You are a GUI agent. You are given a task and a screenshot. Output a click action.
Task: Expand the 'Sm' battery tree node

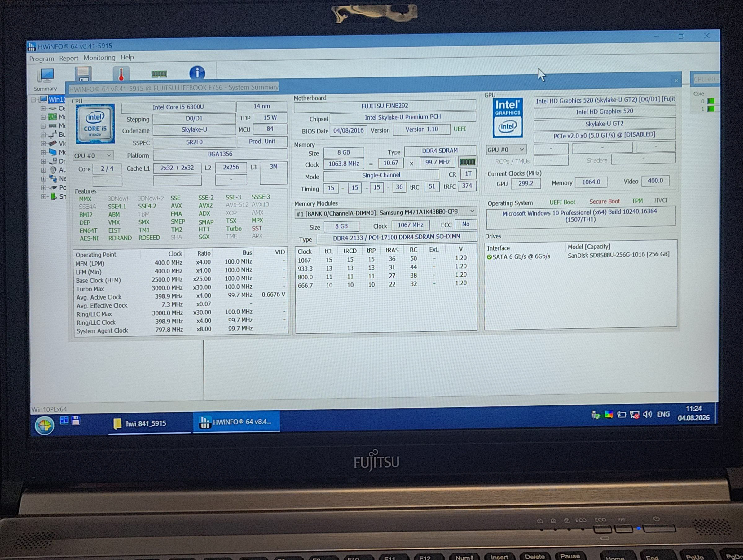(x=43, y=197)
